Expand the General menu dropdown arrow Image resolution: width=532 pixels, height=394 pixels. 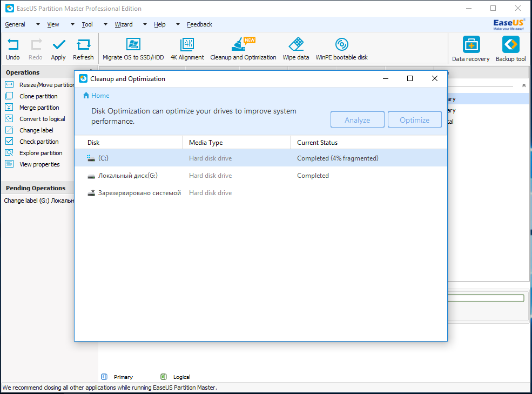(38, 24)
